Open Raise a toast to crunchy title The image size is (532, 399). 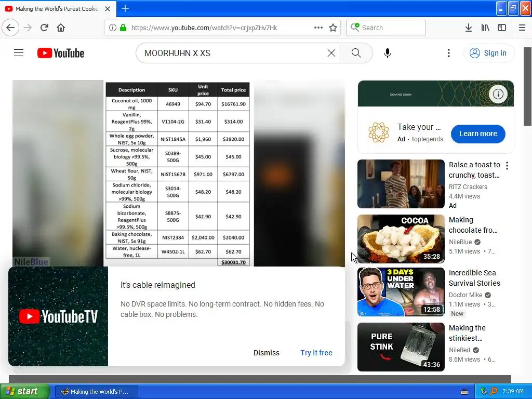474,170
